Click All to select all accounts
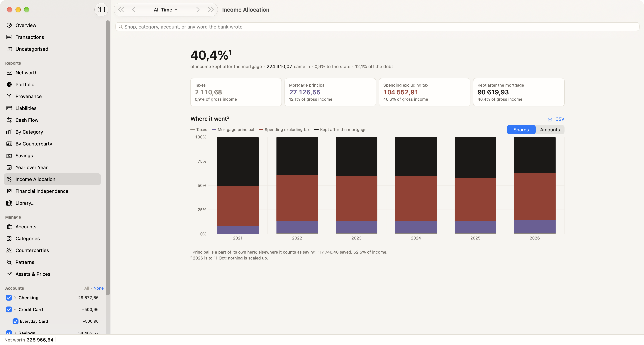The height and width of the screenshot is (345, 644). coord(87,288)
